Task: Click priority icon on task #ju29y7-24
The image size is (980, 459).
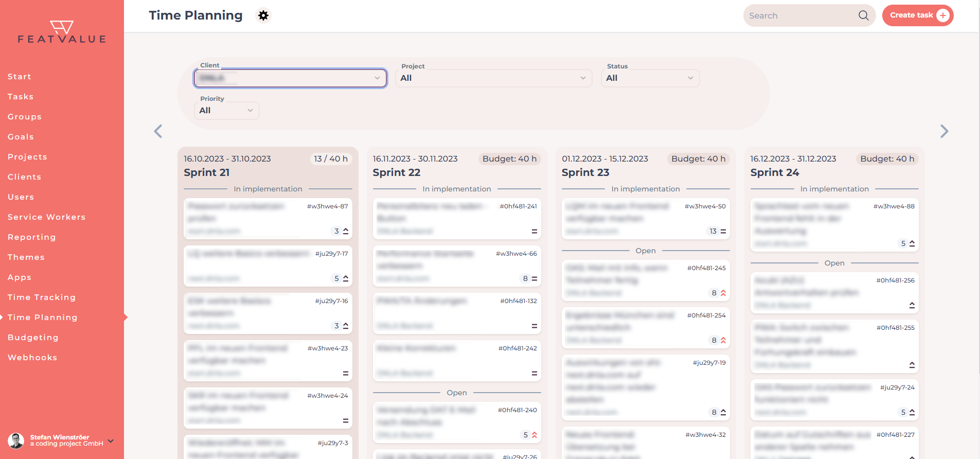Action: [912, 412]
